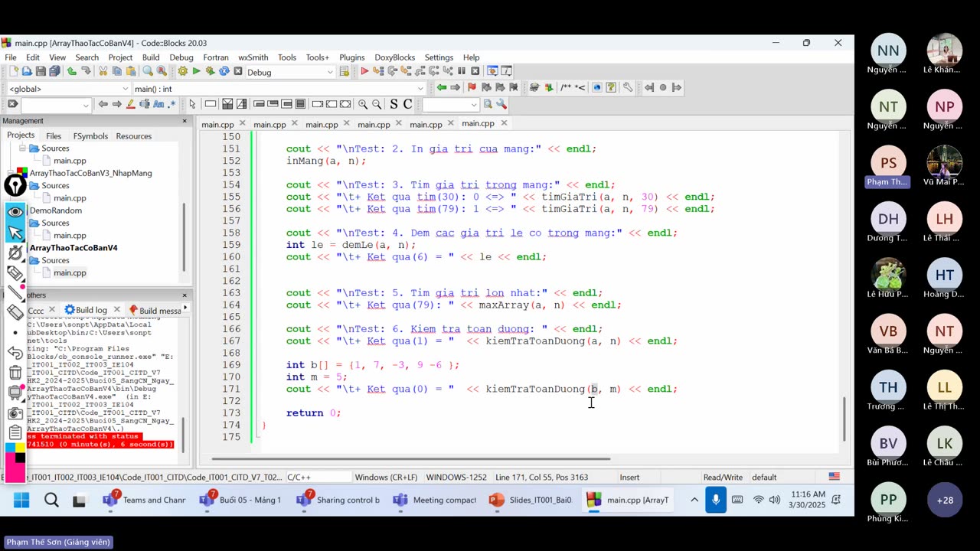Click the green Jump back arrow
The width and height of the screenshot is (980, 551).
(x=441, y=87)
